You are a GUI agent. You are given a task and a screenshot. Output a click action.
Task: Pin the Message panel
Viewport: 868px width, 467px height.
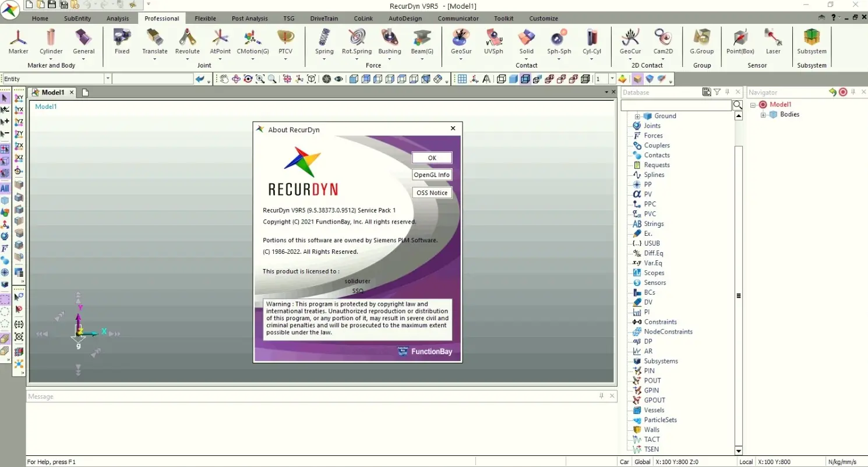click(x=601, y=395)
